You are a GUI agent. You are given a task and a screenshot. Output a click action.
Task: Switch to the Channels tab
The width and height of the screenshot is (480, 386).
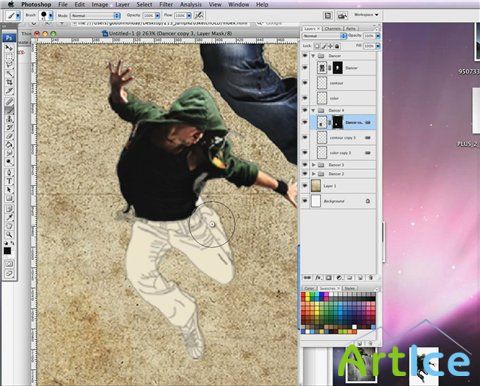tap(332, 28)
